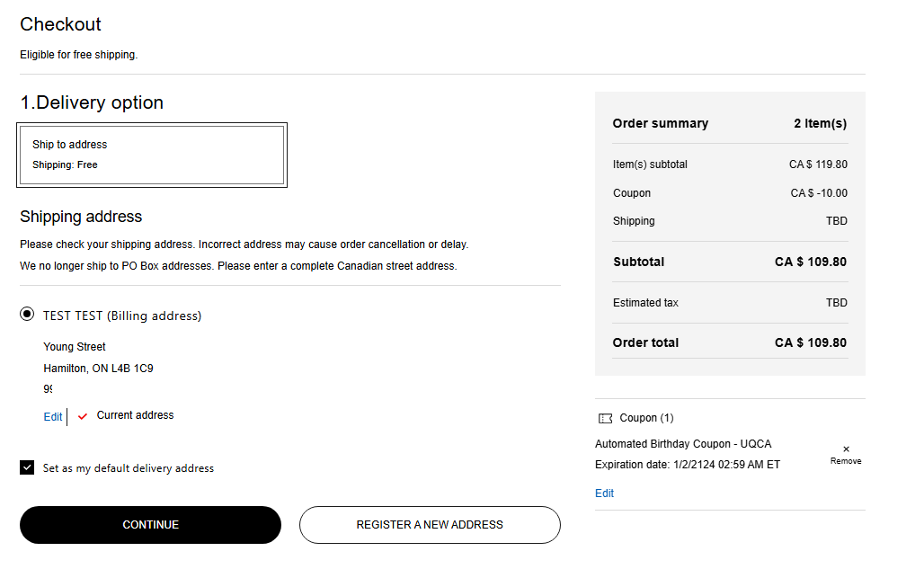Click the Shipping address section heading
The image size is (924, 569).
coord(81,217)
